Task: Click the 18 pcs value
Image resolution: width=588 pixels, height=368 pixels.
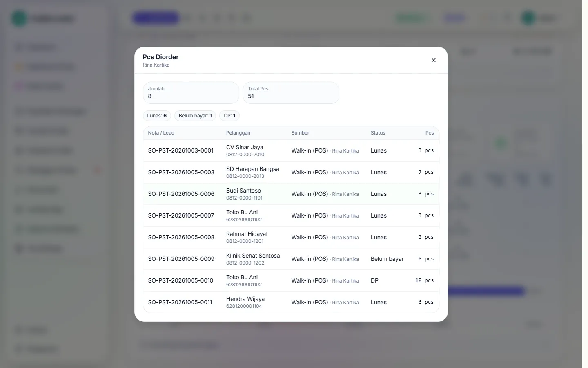Action: [424, 280]
